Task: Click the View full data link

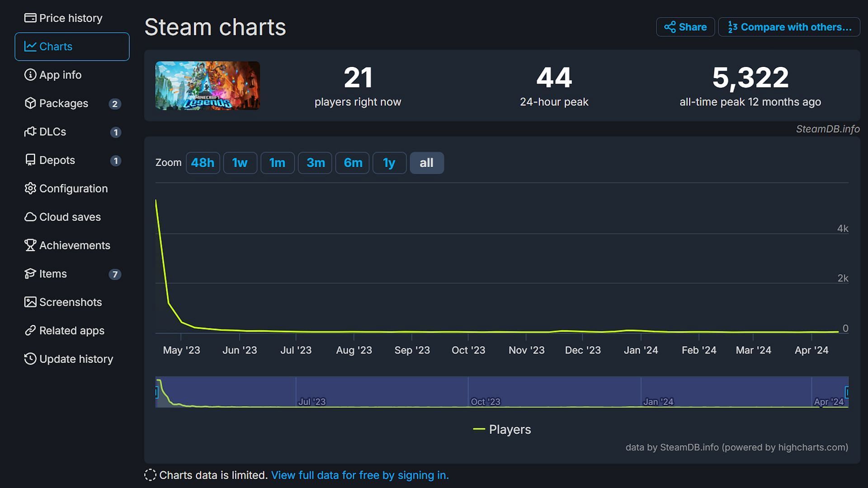Action: click(359, 475)
